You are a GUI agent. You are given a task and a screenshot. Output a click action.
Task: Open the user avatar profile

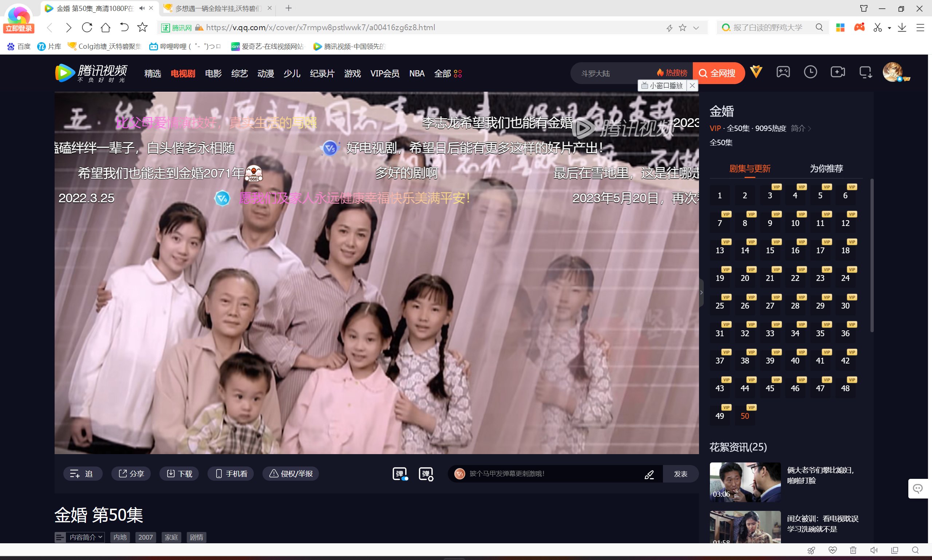click(x=893, y=72)
